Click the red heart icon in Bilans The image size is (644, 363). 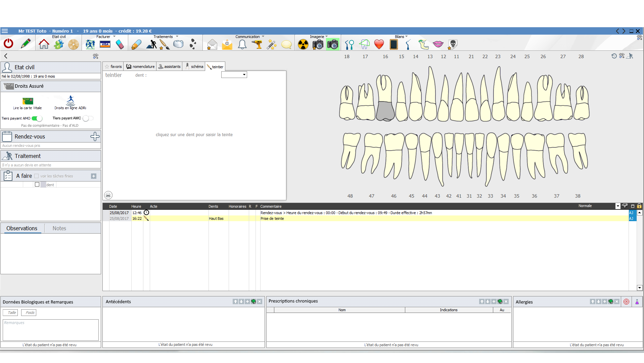379,44
